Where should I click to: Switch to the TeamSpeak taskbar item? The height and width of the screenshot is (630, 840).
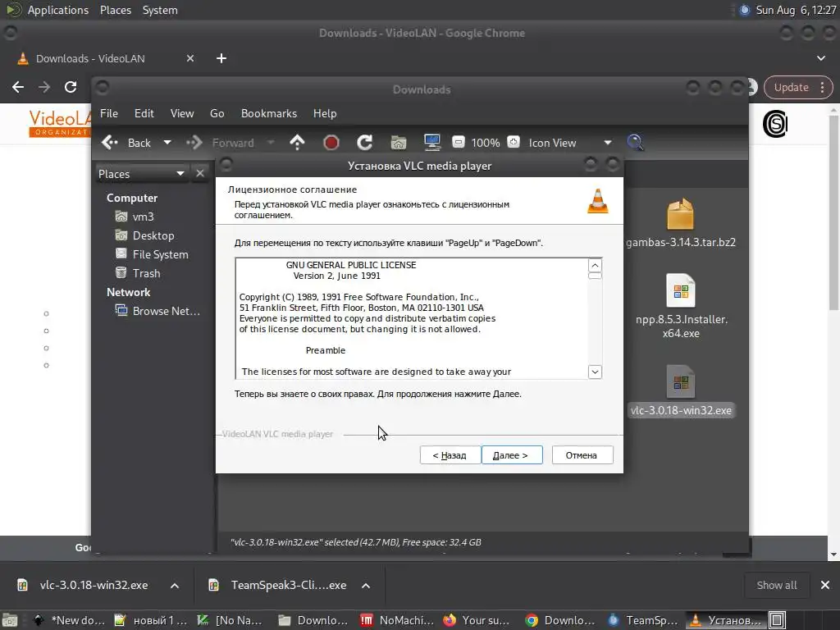[x=643, y=620]
